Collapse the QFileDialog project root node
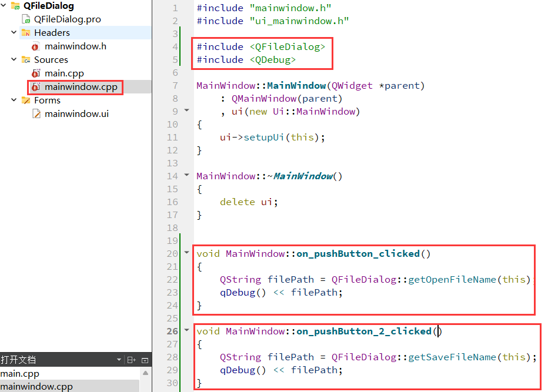The width and height of the screenshot is (548, 392). pos(4,5)
